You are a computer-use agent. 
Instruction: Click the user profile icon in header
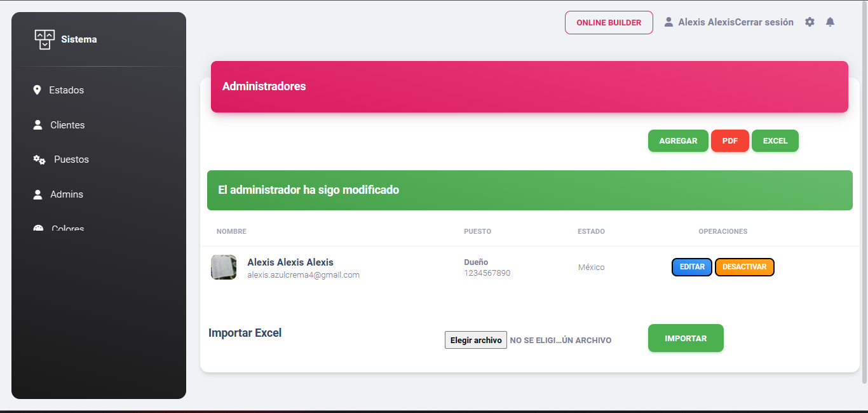[x=668, y=22]
